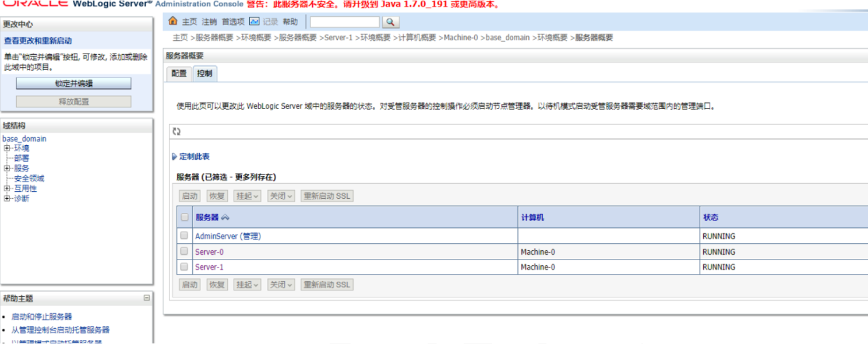The image size is (868, 344).
Task: Open 帮助 in the top toolbar
Action: point(290,22)
